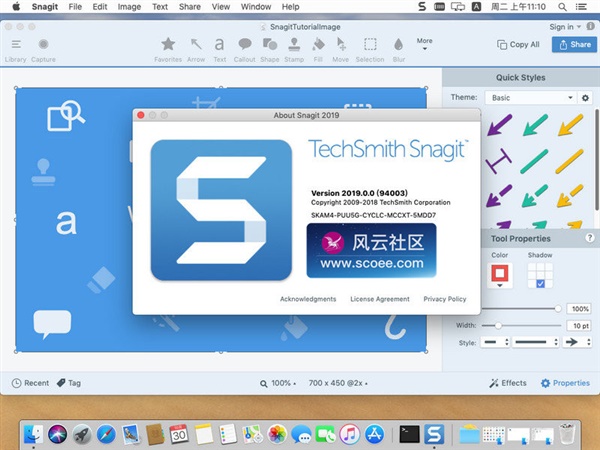Image resolution: width=600 pixels, height=450 pixels.
Task: Open the arrow end Style dropdown
Action: (x=577, y=342)
